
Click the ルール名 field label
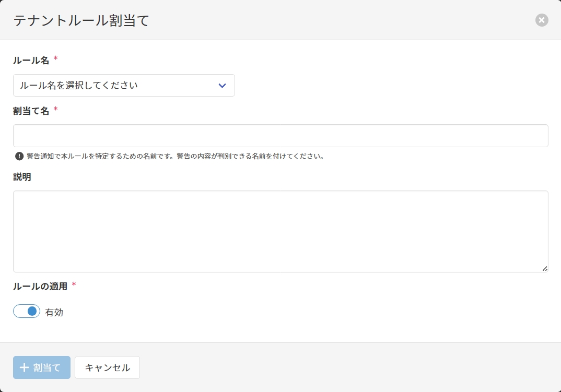pos(31,61)
